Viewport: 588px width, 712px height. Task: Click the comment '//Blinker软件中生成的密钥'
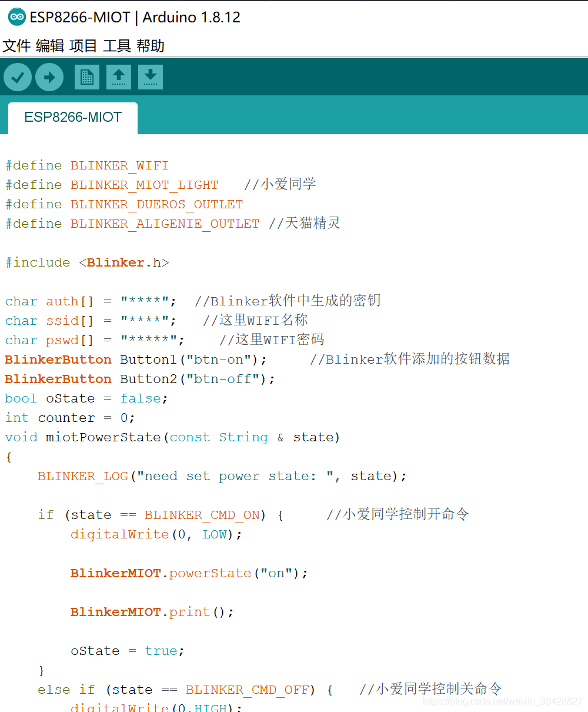[288, 301]
